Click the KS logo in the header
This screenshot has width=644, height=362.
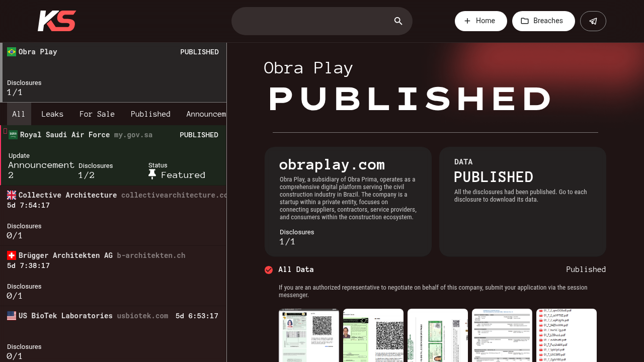point(57,21)
